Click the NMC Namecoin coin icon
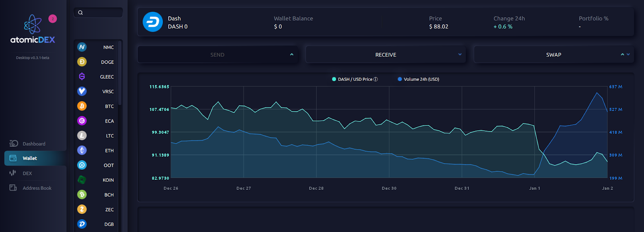Viewport: 644px width, 232px height. [82, 47]
